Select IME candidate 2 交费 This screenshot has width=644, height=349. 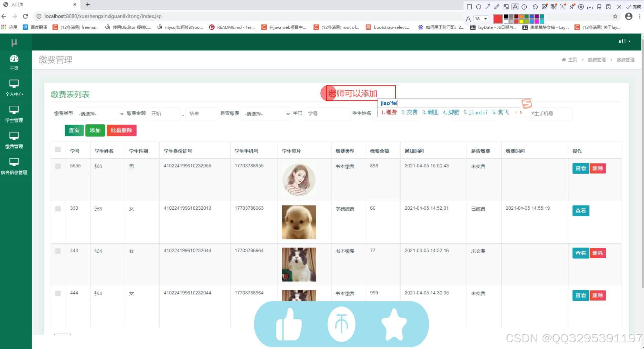tap(409, 112)
